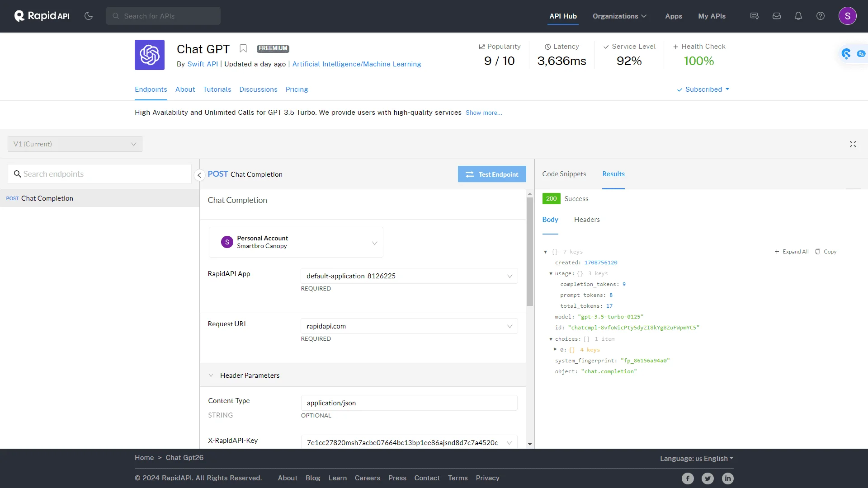
Task: Open the user profile avatar
Action: coord(848,16)
